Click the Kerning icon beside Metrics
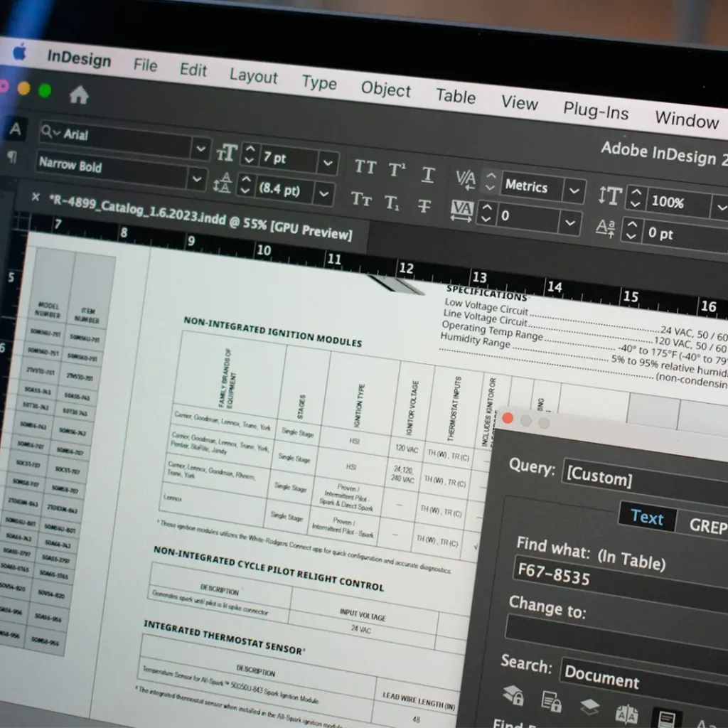The height and width of the screenshot is (728, 728). (466, 179)
